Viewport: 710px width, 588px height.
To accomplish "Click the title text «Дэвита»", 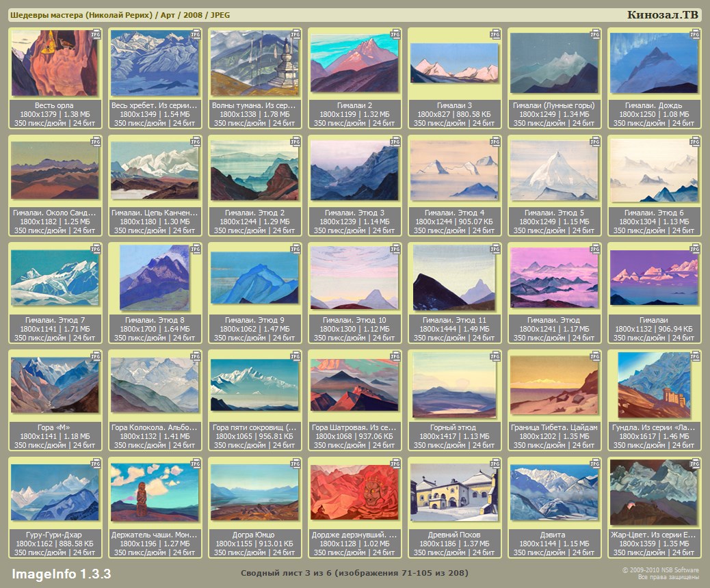I will coord(553,535).
